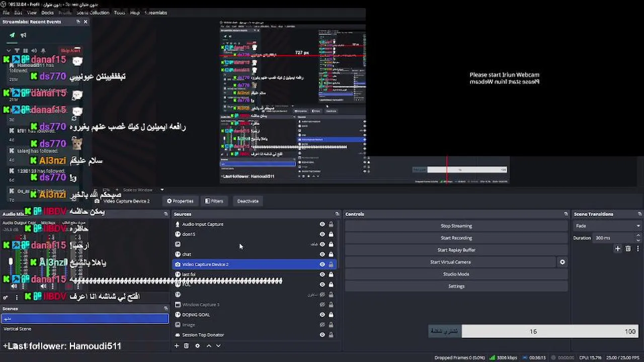Screen dimensions: 644x362
Task: Hide the last fol source
Action: (323, 275)
